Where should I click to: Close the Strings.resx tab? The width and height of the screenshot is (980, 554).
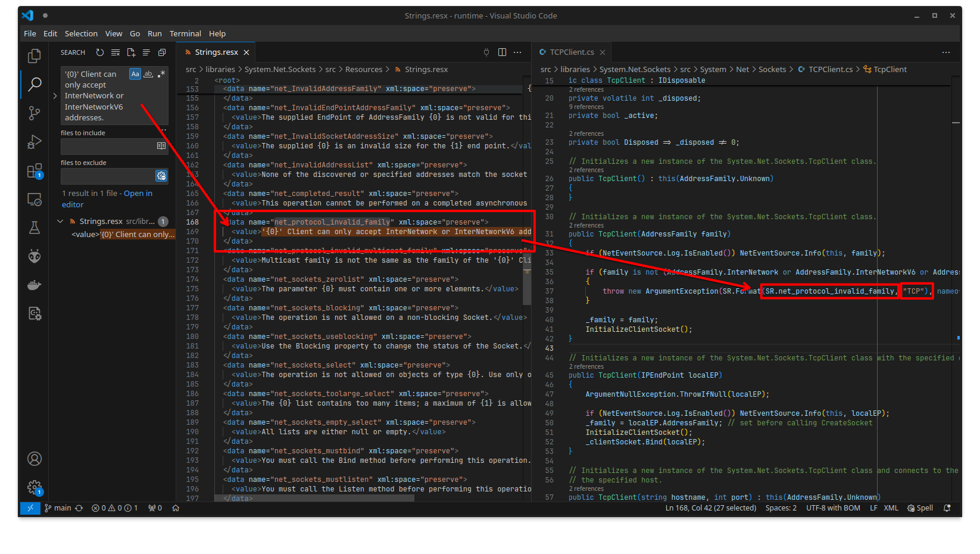click(x=246, y=52)
